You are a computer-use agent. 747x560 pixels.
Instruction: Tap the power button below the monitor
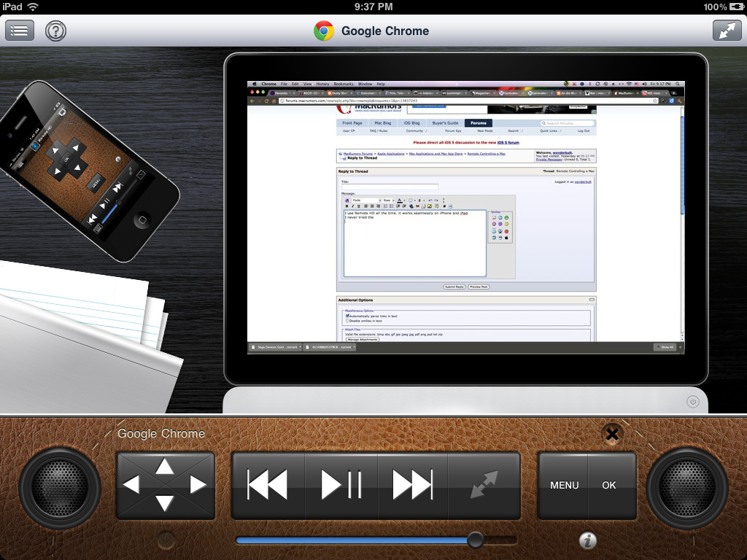pyautogui.click(x=693, y=402)
